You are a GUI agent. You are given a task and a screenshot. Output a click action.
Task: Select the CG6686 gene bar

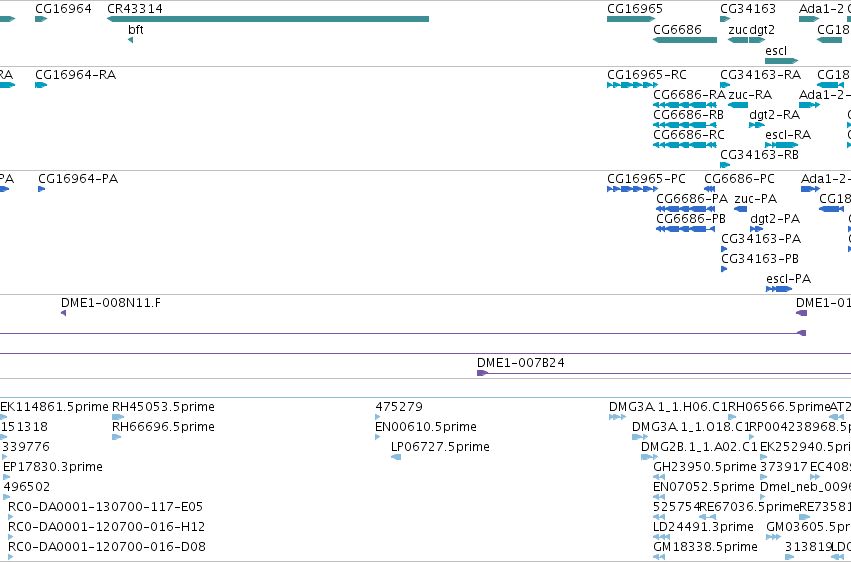click(685, 40)
